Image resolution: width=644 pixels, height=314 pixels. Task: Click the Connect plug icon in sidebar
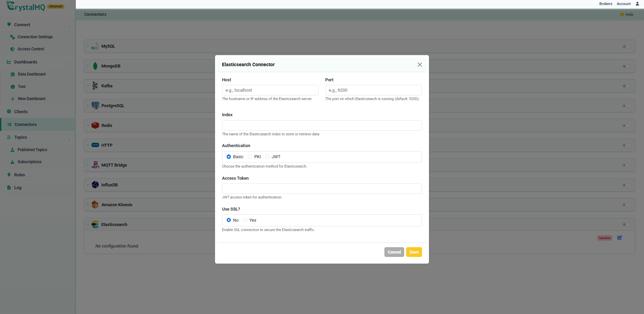pos(9,25)
